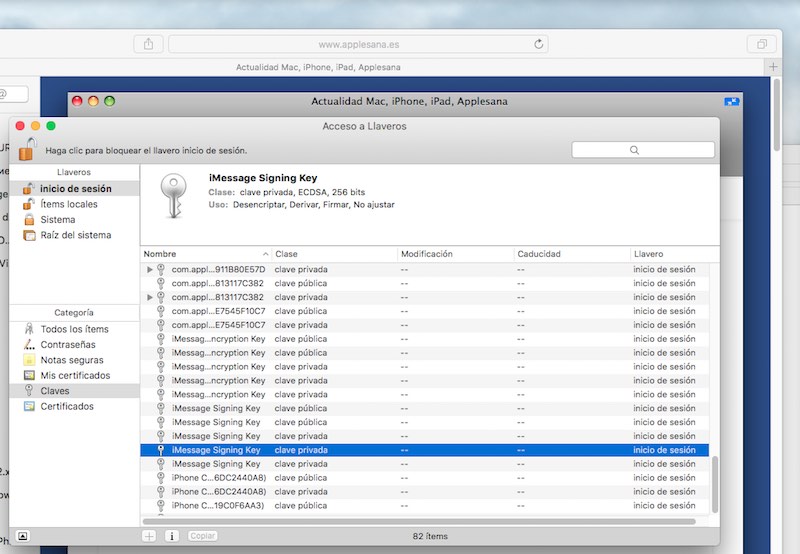
Task: Select the 'Ítems locales' keychain
Action: [74, 204]
